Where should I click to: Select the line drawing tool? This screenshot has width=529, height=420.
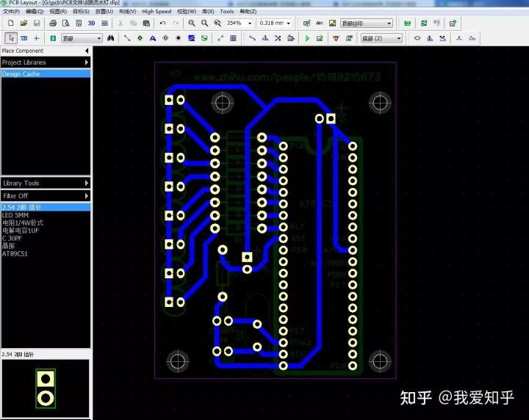[x=127, y=38]
